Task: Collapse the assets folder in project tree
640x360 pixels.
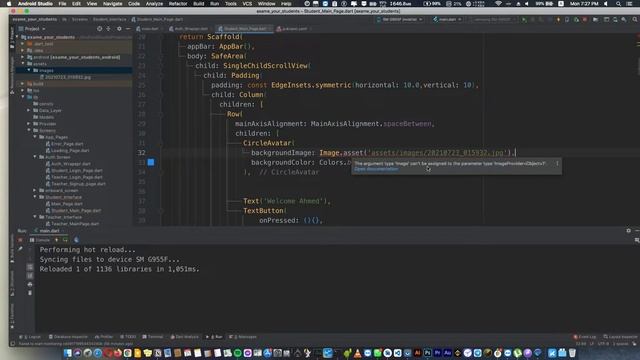Action: pos(23,64)
